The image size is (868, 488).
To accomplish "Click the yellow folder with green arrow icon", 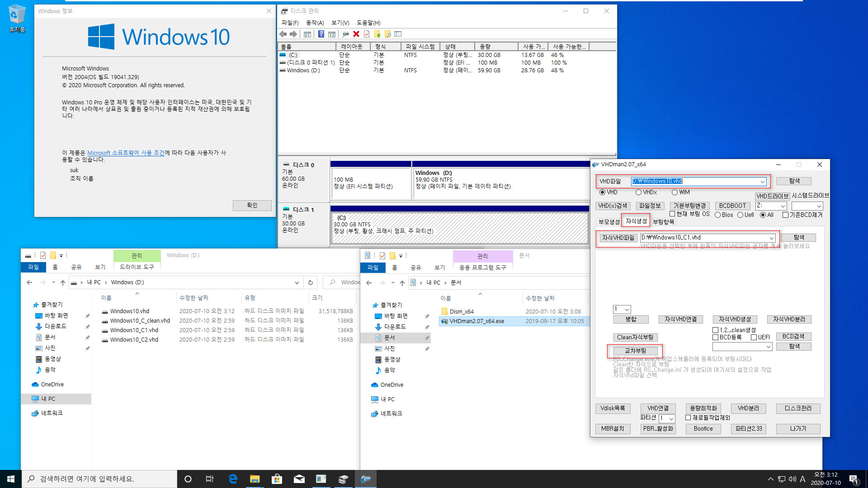I will pos(377,34).
